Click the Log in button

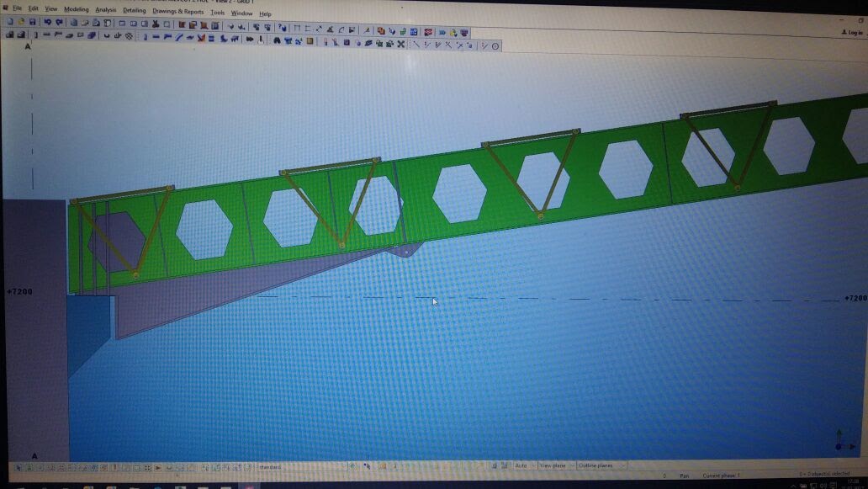[x=853, y=33]
